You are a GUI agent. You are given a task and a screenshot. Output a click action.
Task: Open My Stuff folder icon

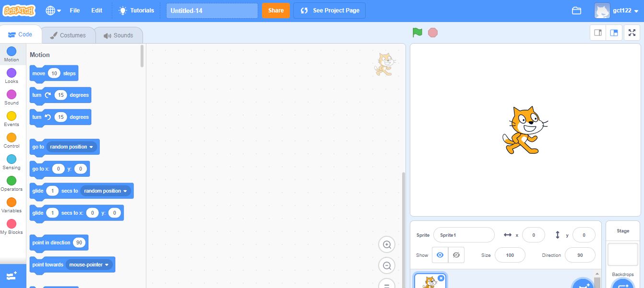[576, 11]
